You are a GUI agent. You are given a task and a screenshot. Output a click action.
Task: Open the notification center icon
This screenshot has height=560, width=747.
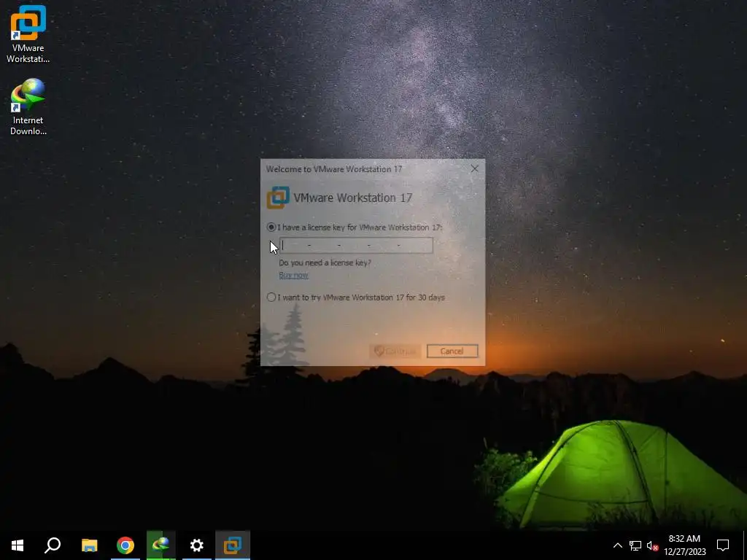click(x=723, y=545)
